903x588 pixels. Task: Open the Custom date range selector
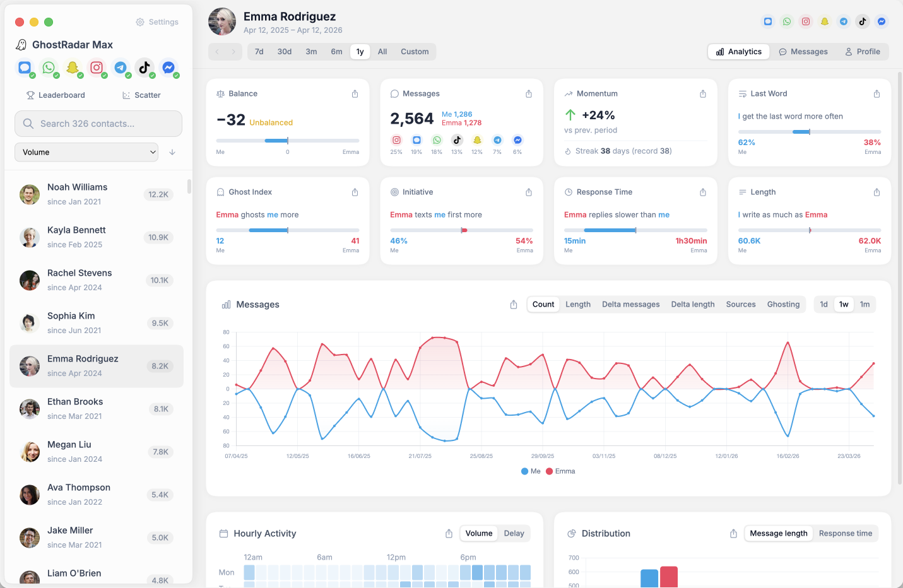pyautogui.click(x=415, y=51)
